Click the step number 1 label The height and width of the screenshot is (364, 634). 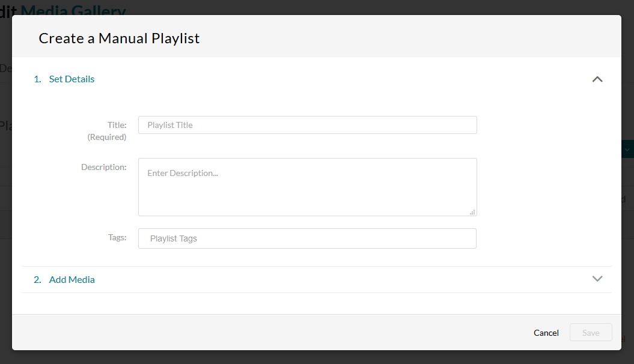37,79
